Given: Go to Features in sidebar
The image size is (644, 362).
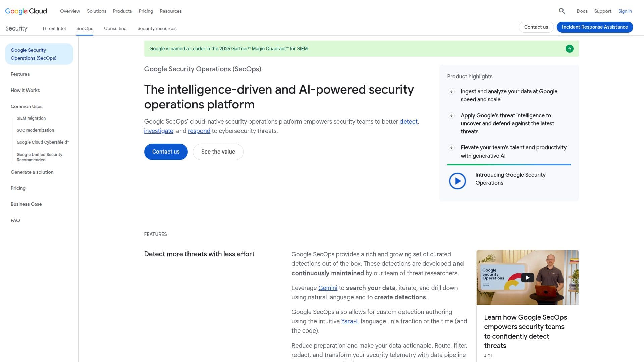Looking at the screenshot, I should coord(20,74).
